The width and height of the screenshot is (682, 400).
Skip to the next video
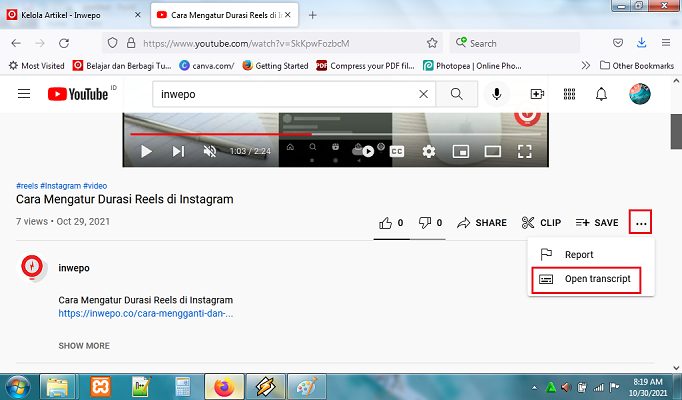178,151
